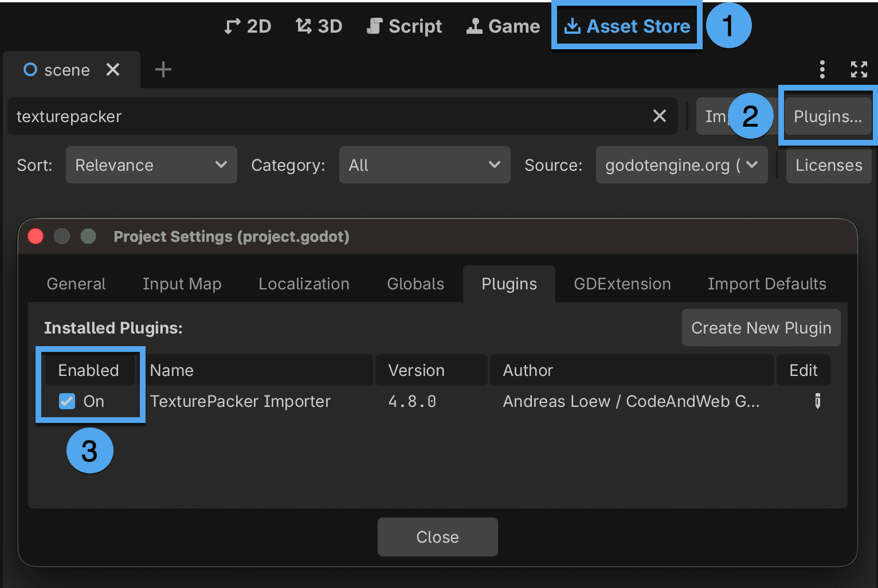
Task: Open the Source godotengine.org dropdown
Action: (x=681, y=165)
